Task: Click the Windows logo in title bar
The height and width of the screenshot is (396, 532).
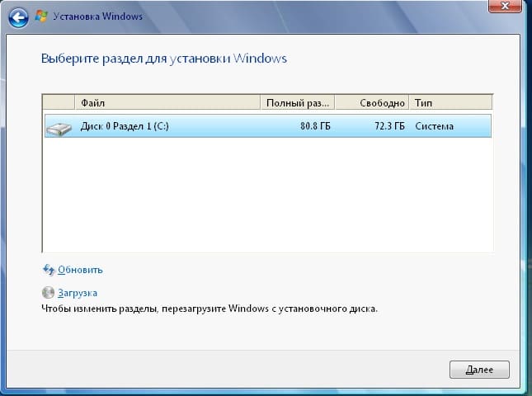Action: [41, 15]
